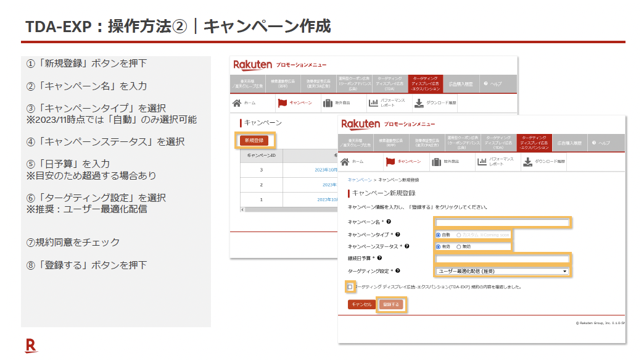Open the 除外商品 suitcase icon in the registration window
Screen dimensions: 644x363
pyautogui.click(x=436, y=162)
